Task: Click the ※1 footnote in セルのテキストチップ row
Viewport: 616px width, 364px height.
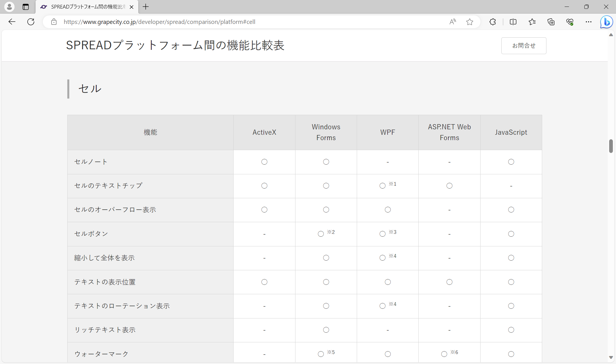Action: 393,184
